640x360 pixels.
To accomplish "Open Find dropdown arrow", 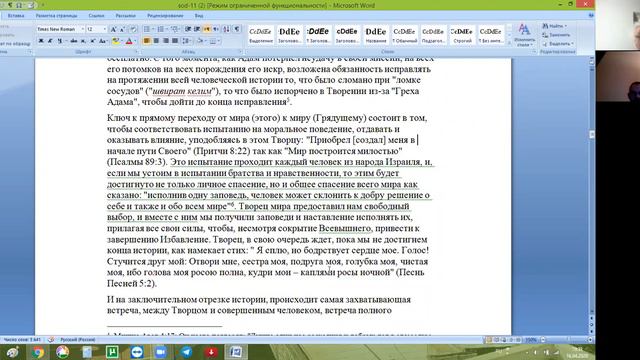I will tap(566, 26).
